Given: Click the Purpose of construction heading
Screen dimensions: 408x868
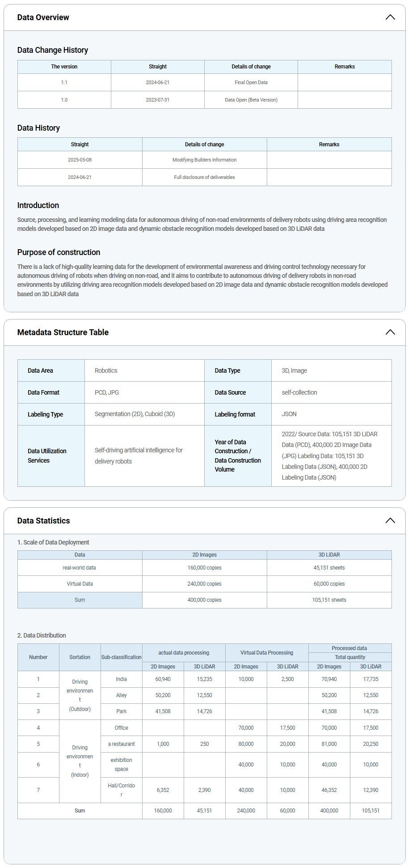Looking at the screenshot, I should click(59, 252).
